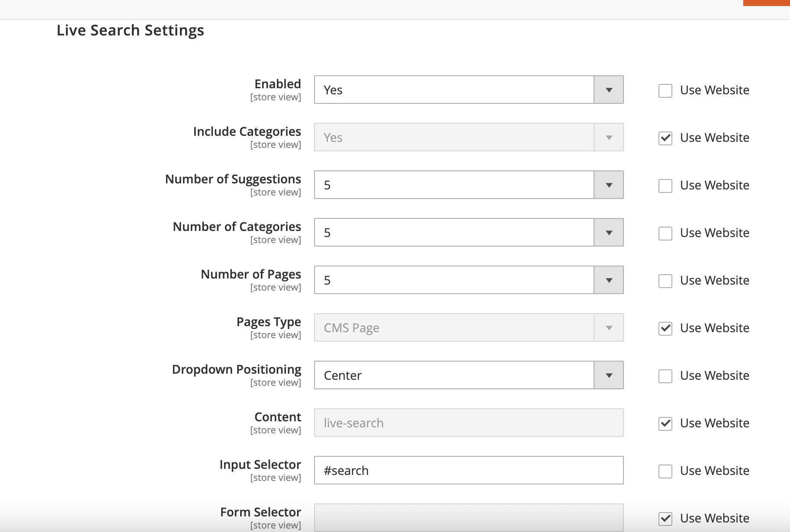Image resolution: width=790 pixels, height=532 pixels.
Task: Open the Dropdown Positioning select box
Action: pyautogui.click(x=469, y=375)
